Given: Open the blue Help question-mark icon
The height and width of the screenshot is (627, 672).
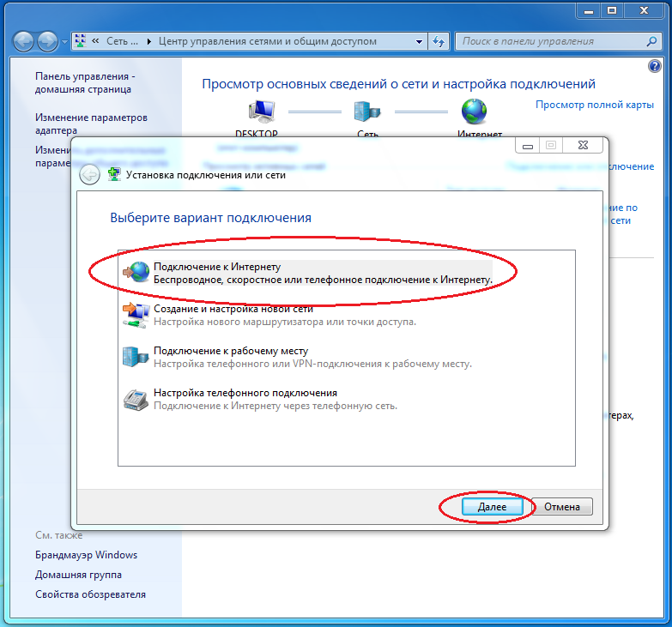Looking at the screenshot, I should 655,66.
